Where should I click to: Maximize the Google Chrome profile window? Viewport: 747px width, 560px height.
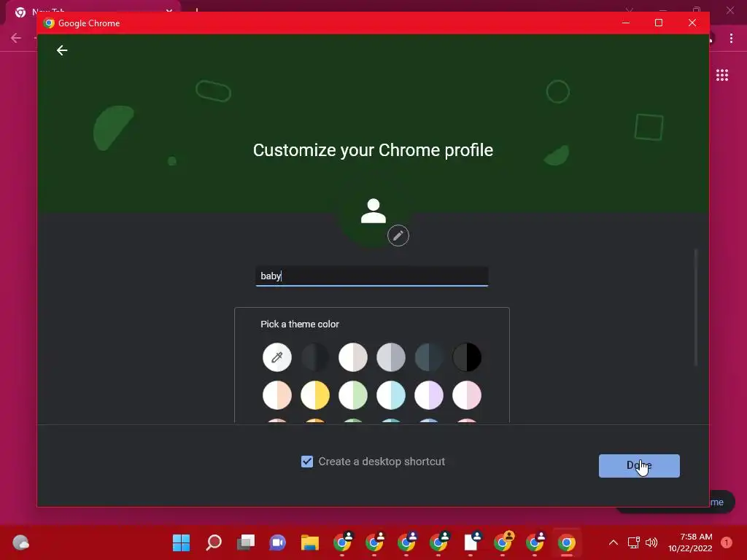pos(659,23)
